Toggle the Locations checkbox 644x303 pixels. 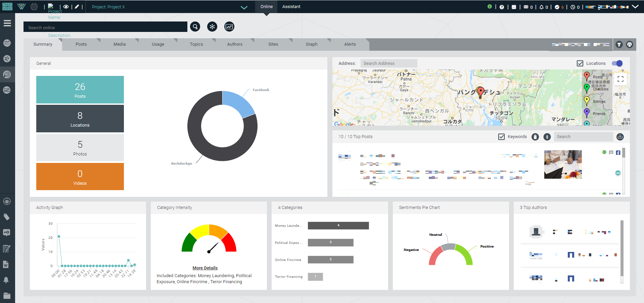coord(580,63)
